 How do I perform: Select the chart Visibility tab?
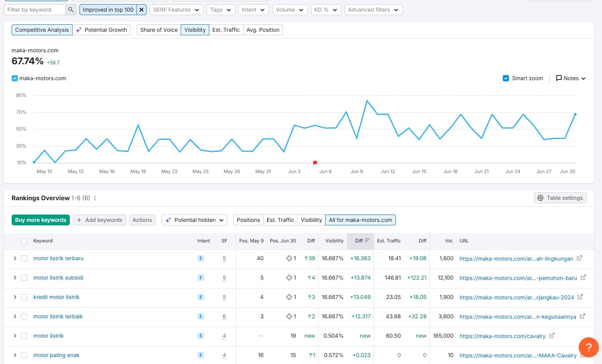pos(195,30)
